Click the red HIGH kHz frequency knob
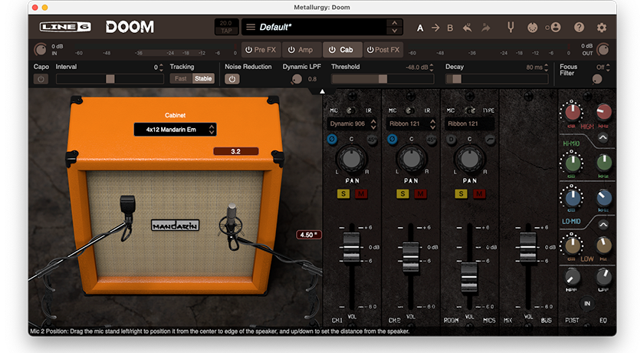The width and height of the screenshot is (644, 353). 603,112
